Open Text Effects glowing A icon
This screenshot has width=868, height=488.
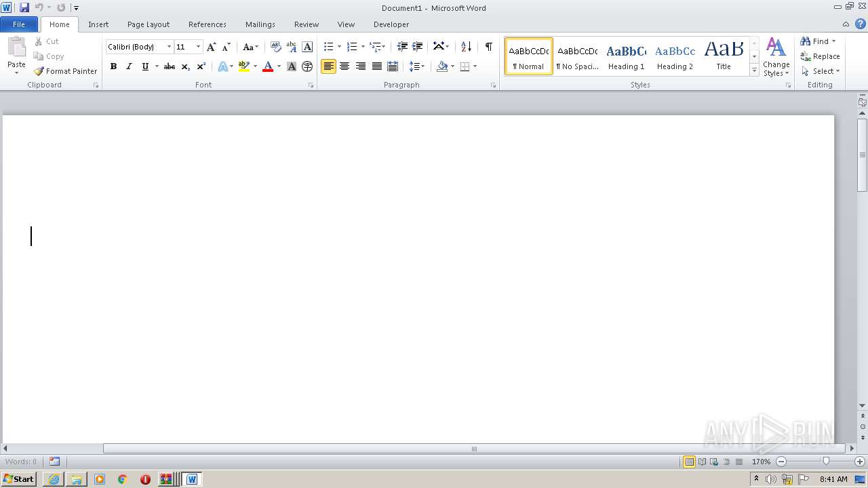tap(222, 66)
